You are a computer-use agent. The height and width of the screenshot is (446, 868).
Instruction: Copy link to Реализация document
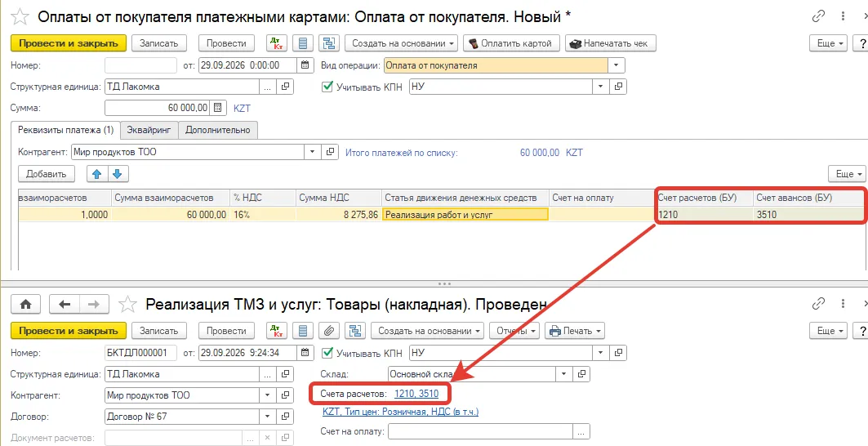point(818,304)
